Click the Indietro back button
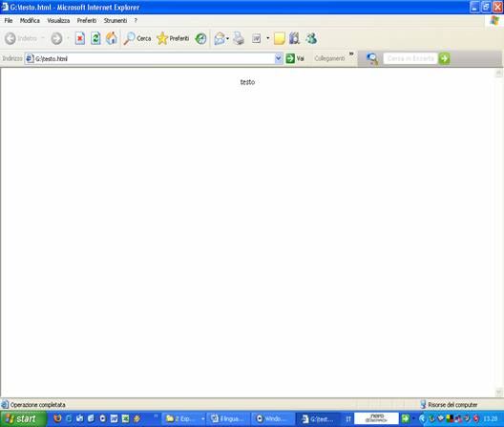This screenshot has height=427, width=504. pos(21,38)
